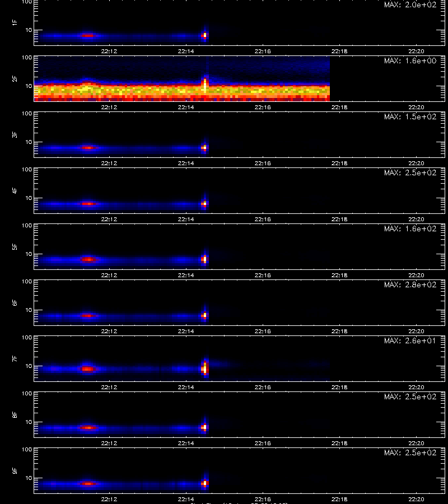Click the 10 y-axis label of panel 2F
This screenshot has width=448, height=504.
pyautogui.click(x=29, y=86)
